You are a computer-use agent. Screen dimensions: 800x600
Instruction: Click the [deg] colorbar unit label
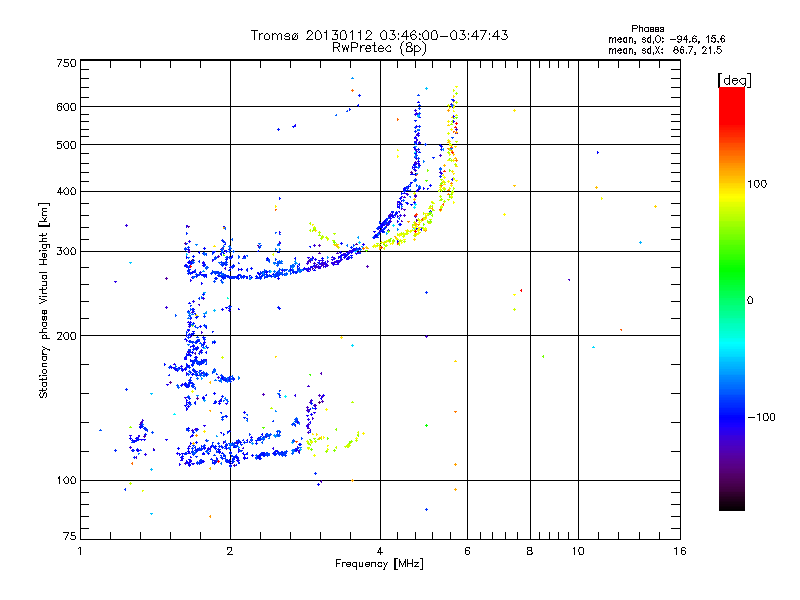(735, 79)
